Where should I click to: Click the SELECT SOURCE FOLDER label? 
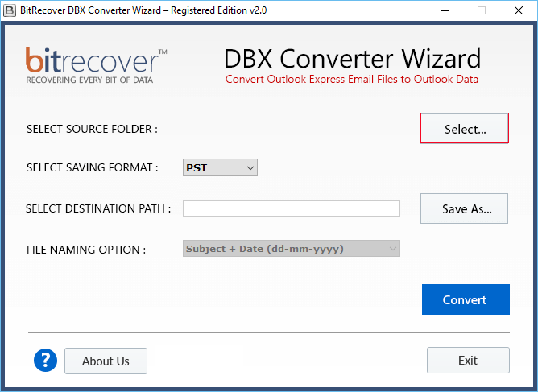coord(92,129)
